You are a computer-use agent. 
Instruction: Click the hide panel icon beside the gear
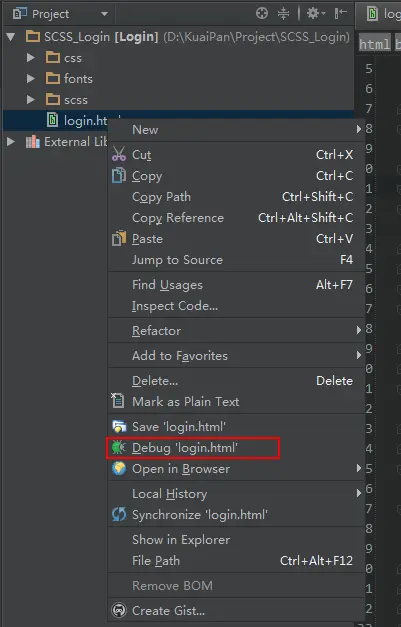pyautogui.click(x=340, y=14)
